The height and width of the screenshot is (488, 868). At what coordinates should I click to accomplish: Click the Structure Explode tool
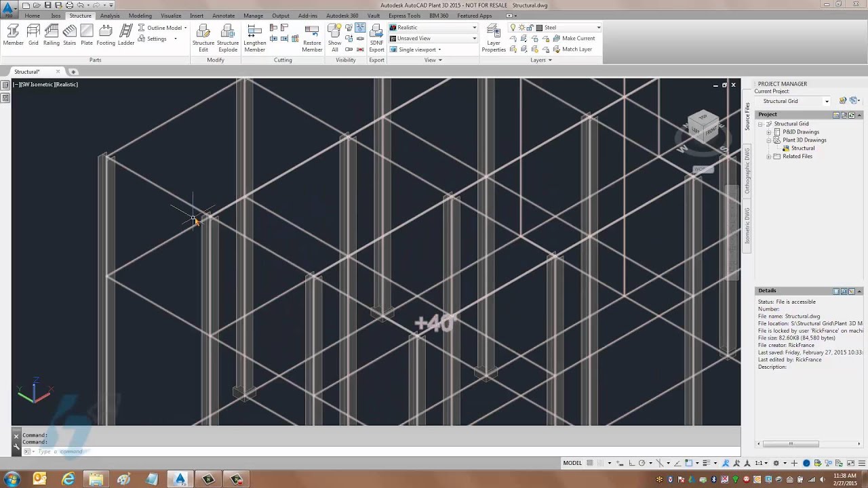click(x=228, y=38)
